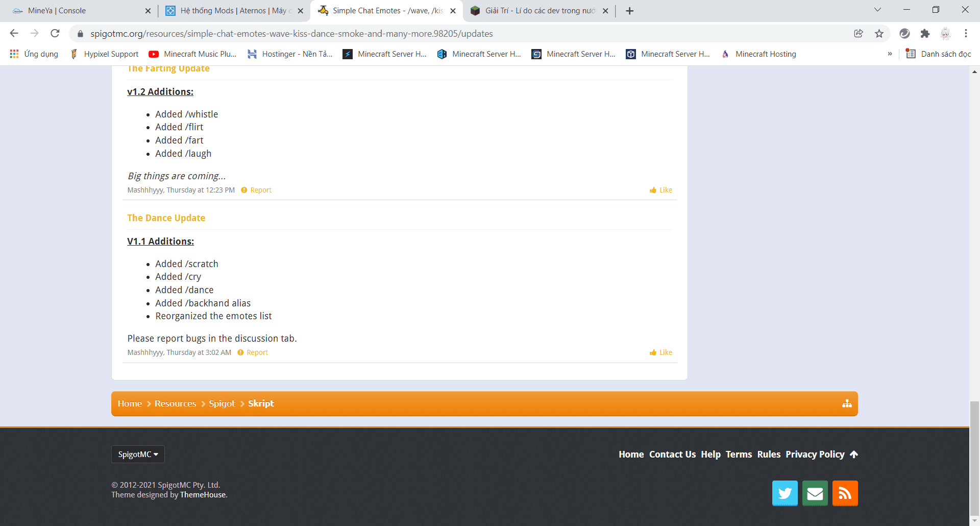This screenshot has height=526, width=980.
Task: Go to Resources in the breadcrumb
Action: click(x=175, y=403)
